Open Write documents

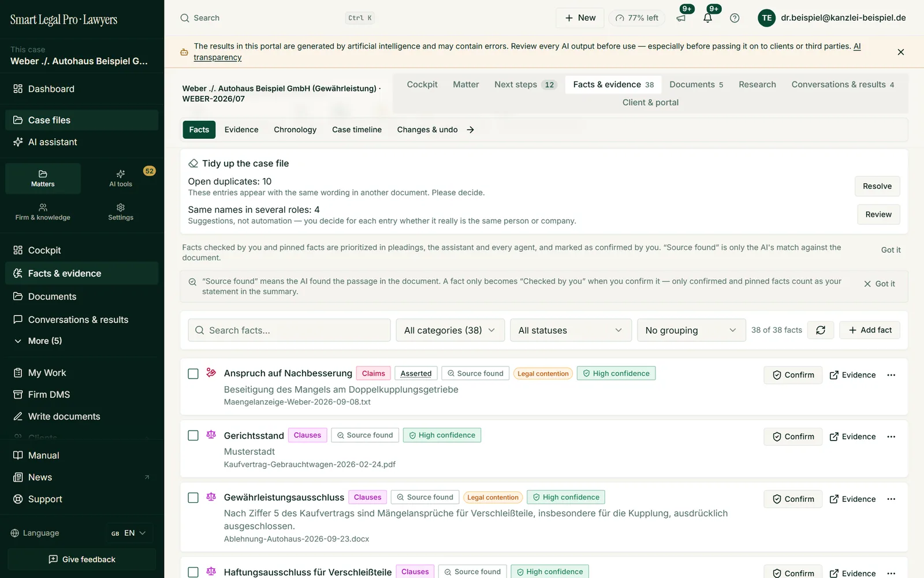tap(82, 417)
